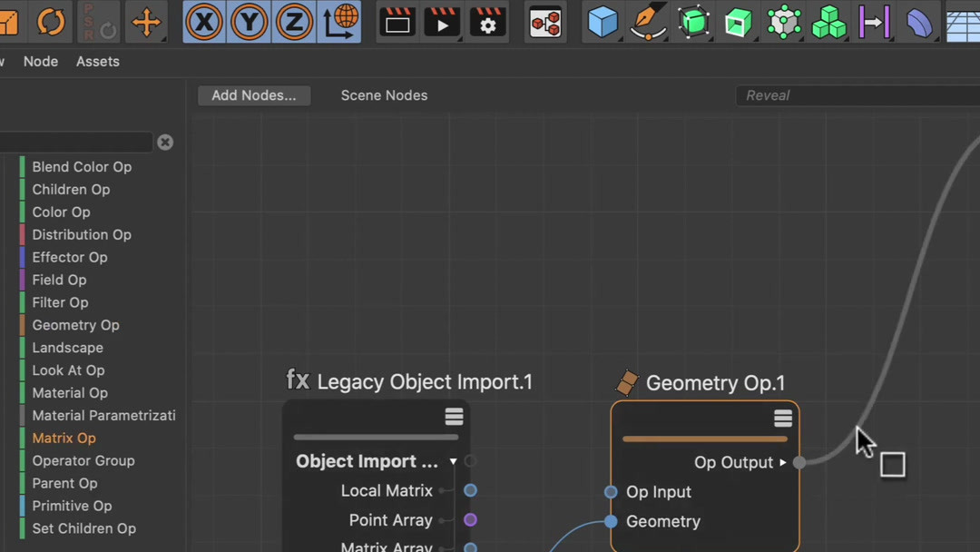The image size is (980, 552).
Task: Open the Node menu
Action: tap(41, 62)
